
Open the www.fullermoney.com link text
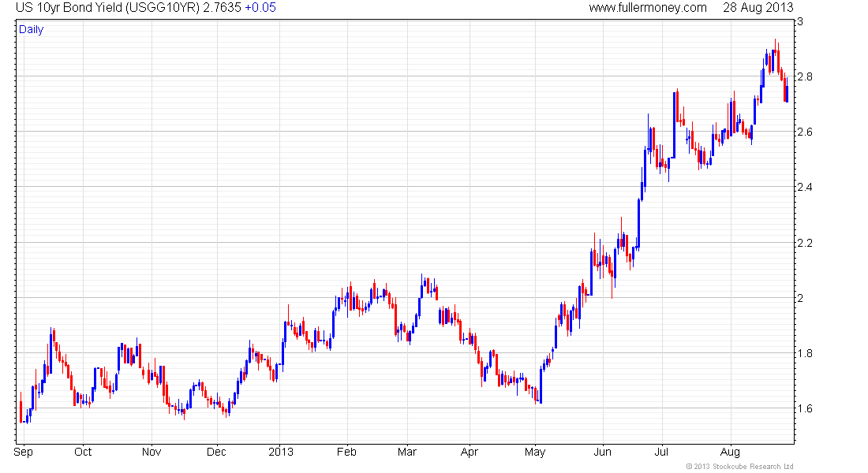(x=648, y=8)
